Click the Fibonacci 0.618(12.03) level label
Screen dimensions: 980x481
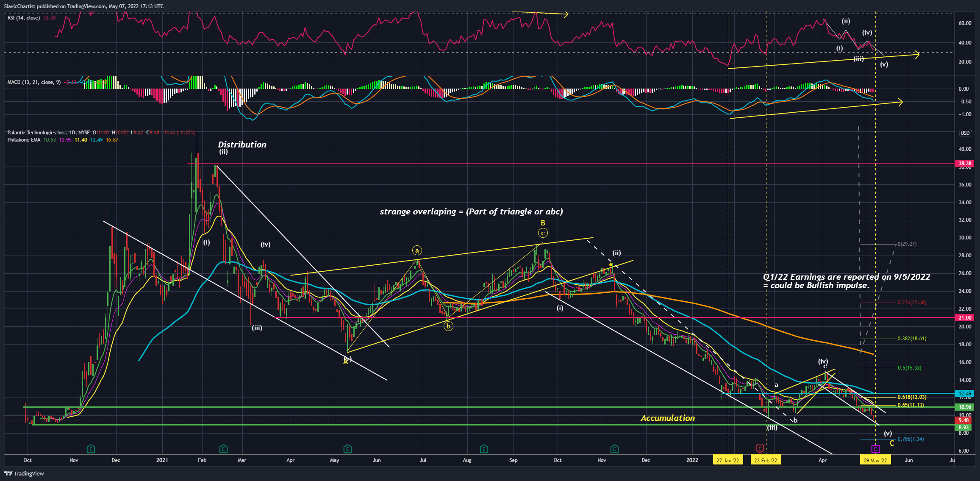click(x=912, y=397)
